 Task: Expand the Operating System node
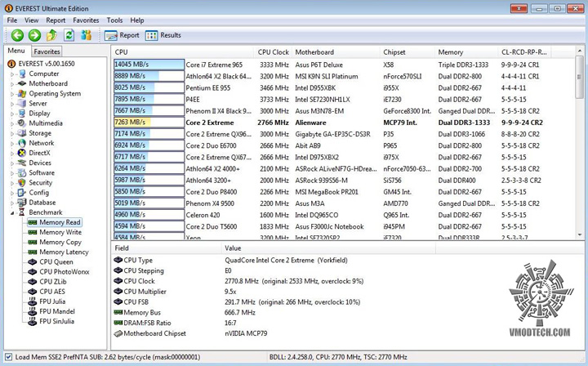click(12, 94)
